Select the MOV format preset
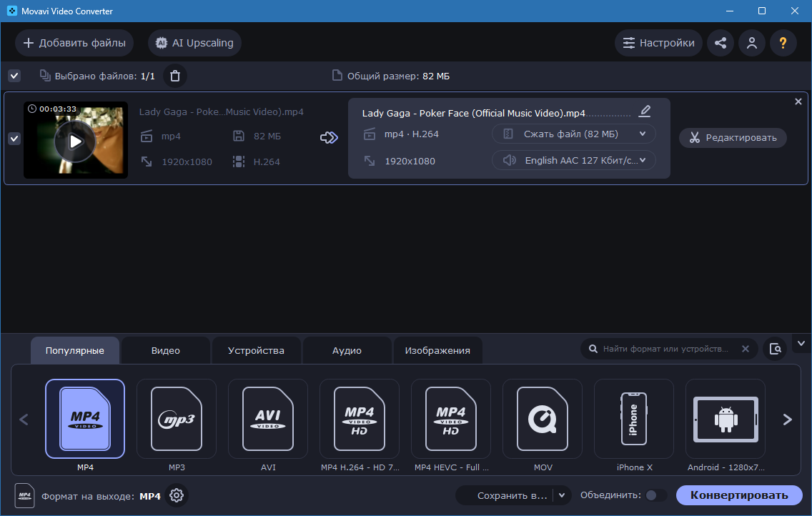812x516 pixels. [543, 419]
